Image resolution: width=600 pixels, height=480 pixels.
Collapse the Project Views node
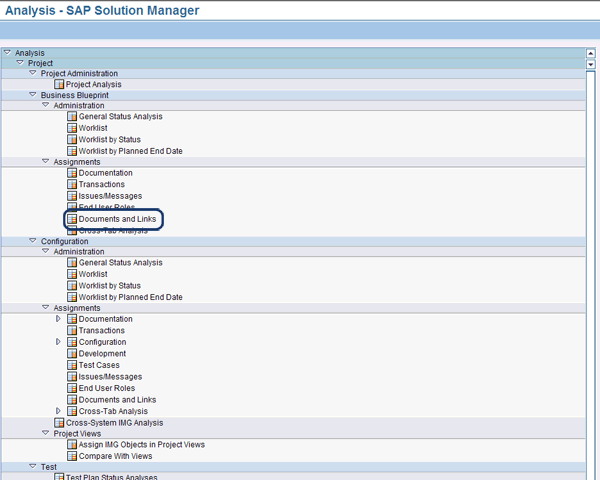(x=46, y=434)
